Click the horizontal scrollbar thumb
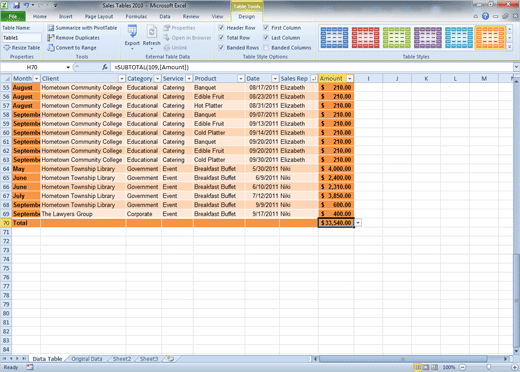The image size is (520, 372). (403, 359)
